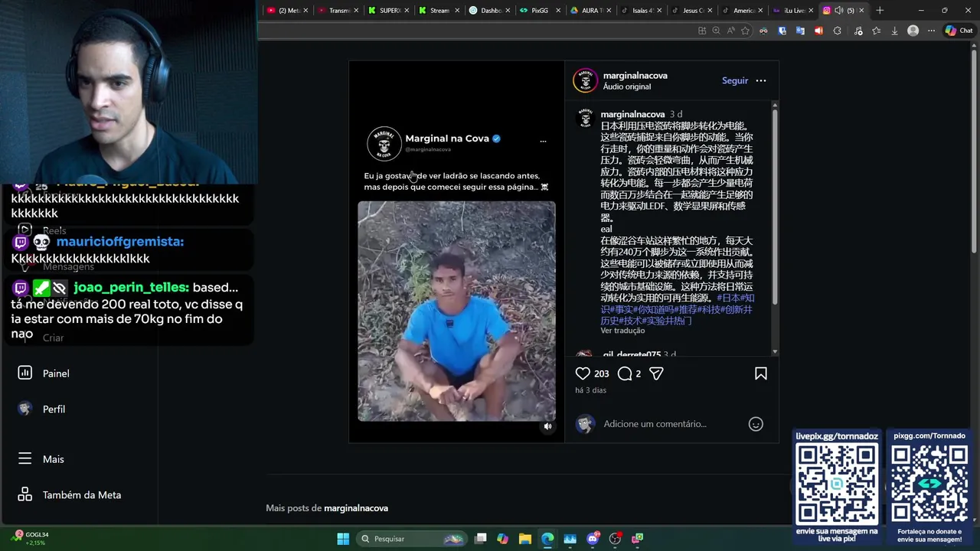Mute the Instagram tab via speaker icon
Image resolution: width=980 pixels, height=551 pixels.
coord(839,11)
